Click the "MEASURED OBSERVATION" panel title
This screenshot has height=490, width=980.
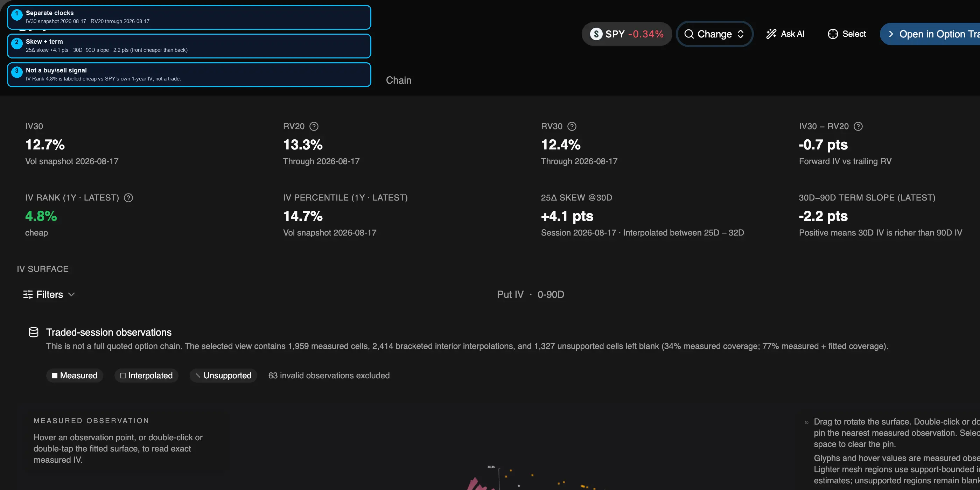pyautogui.click(x=91, y=421)
